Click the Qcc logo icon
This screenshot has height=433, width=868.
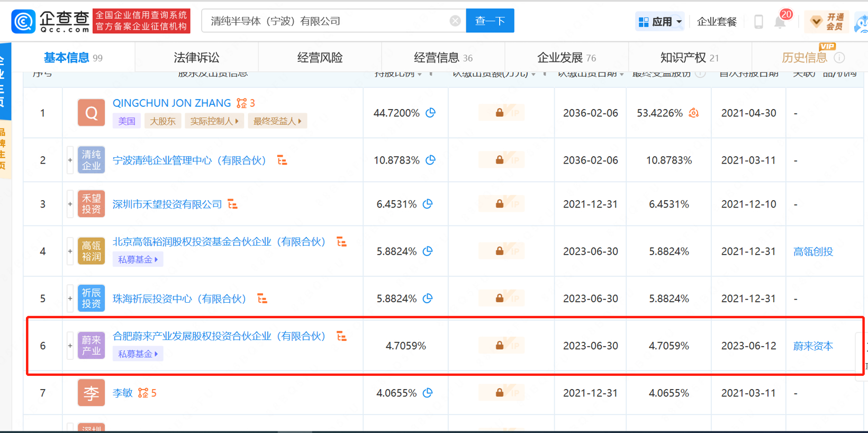pos(23,21)
